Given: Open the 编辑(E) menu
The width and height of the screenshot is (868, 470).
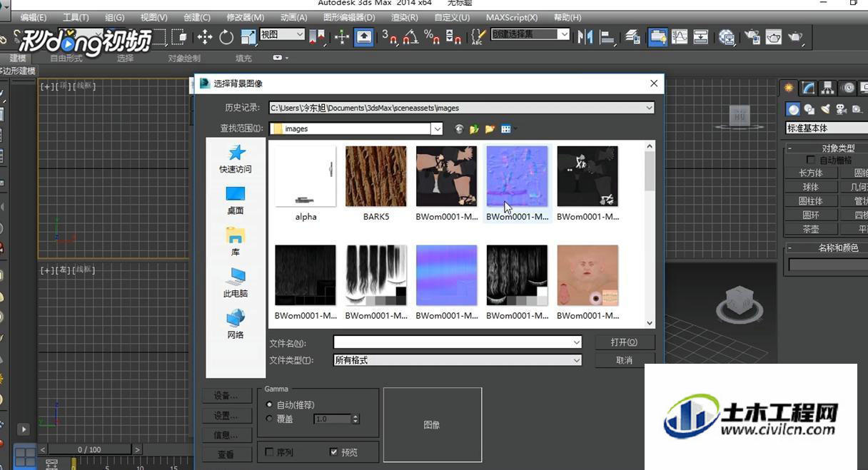Looking at the screenshot, I should (34, 17).
